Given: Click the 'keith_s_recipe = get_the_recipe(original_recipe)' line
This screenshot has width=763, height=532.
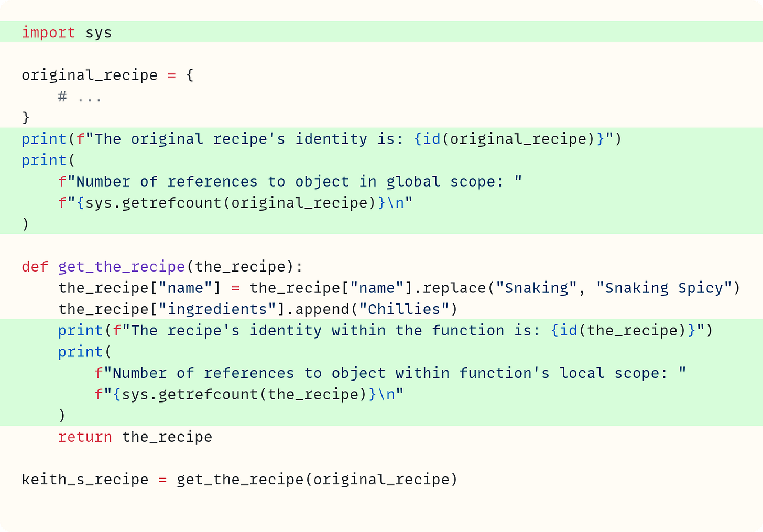Looking at the screenshot, I should pyautogui.click(x=239, y=480).
